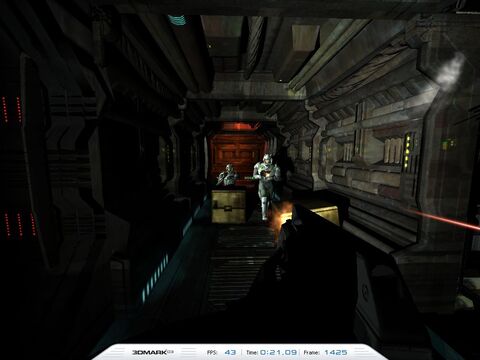Screen dimensions: 480x360
Task: Click the FPS: label
Action: tap(212, 352)
